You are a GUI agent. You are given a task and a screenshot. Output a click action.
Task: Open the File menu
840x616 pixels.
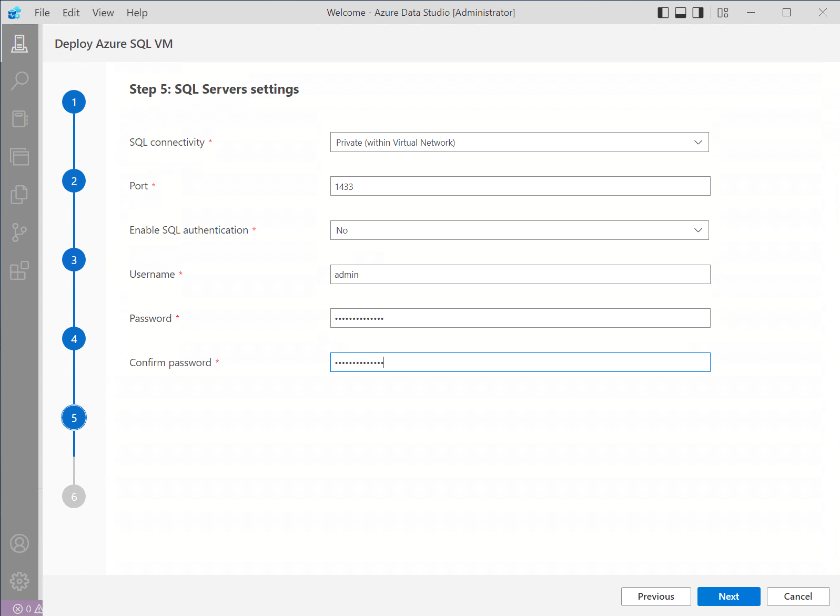pos(42,13)
